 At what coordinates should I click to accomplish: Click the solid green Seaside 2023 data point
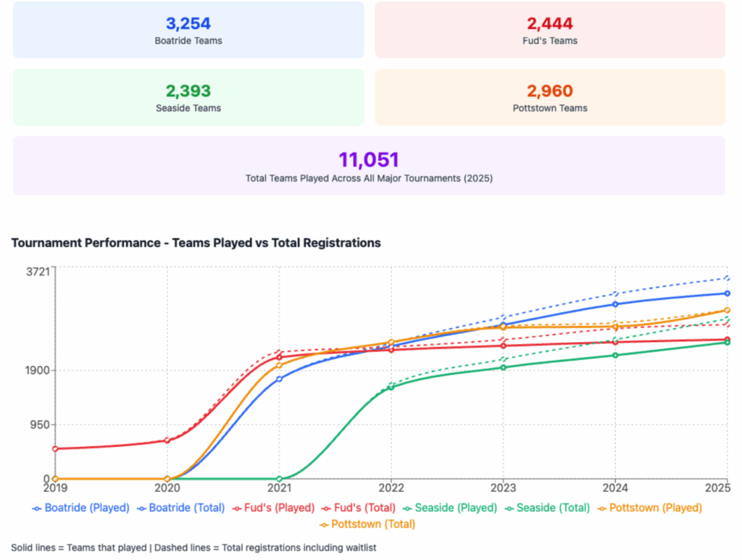point(503,367)
